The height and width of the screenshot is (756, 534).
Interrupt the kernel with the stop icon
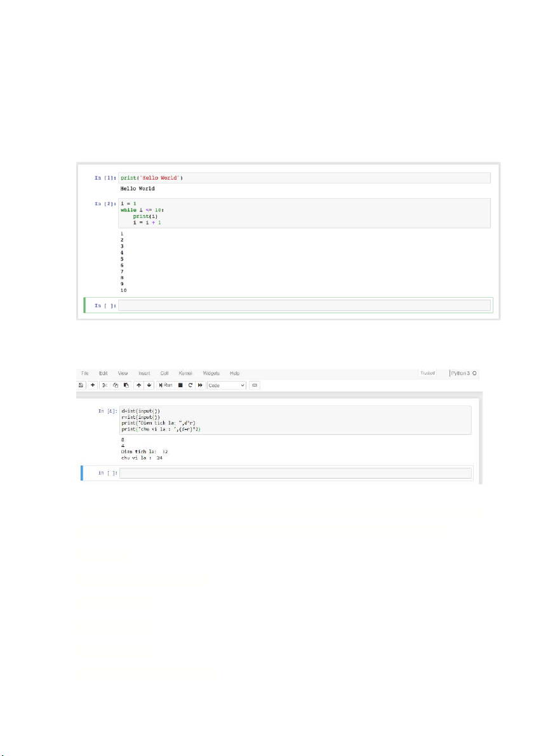180,385
